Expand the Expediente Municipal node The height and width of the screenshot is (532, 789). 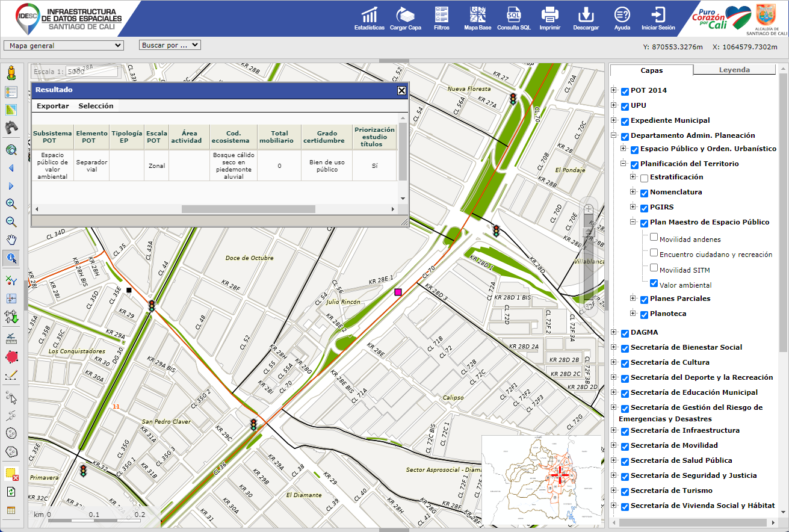pyautogui.click(x=614, y=120)
